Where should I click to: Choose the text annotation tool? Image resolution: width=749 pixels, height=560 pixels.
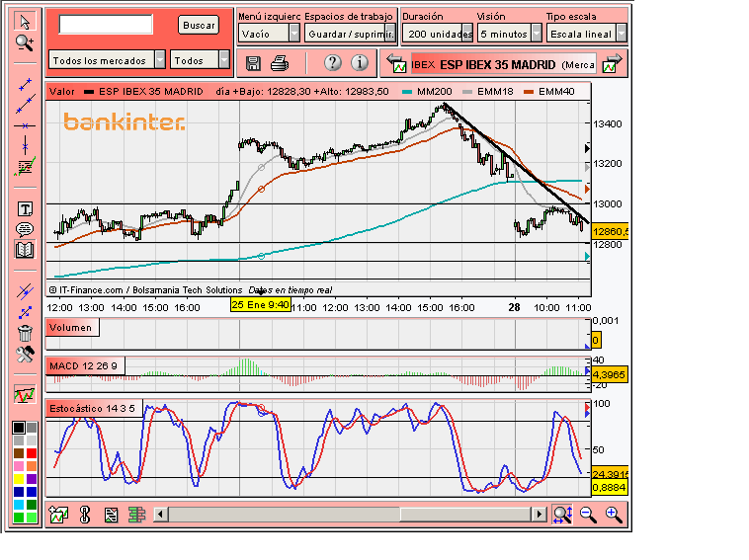[x=25, y=208]
